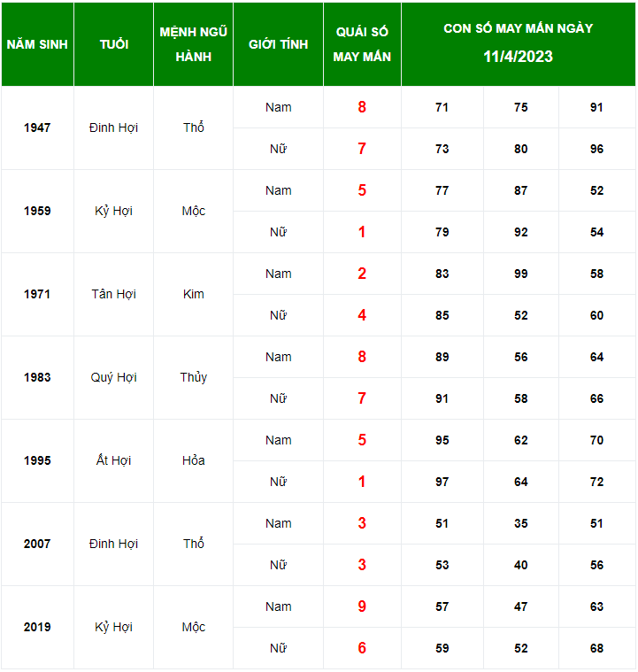Select the Thủy element cell
638x672 pixels.
point(193,377)
